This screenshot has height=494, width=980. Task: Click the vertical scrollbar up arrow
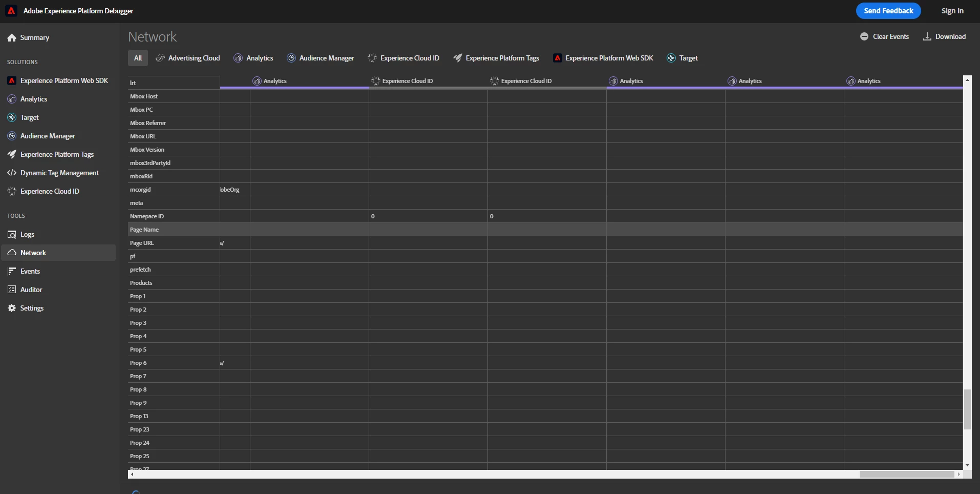pyautogui.click(x=967, y=80)
